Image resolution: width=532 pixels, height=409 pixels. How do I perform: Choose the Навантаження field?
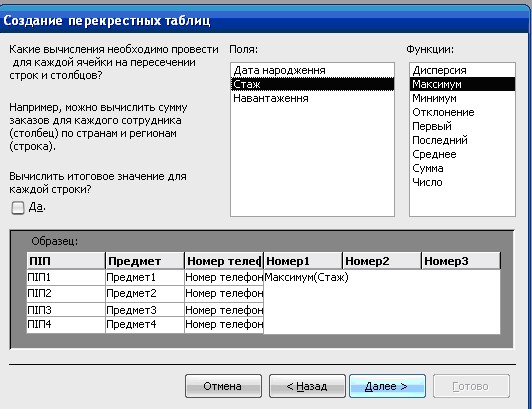[x=312, y=98]
